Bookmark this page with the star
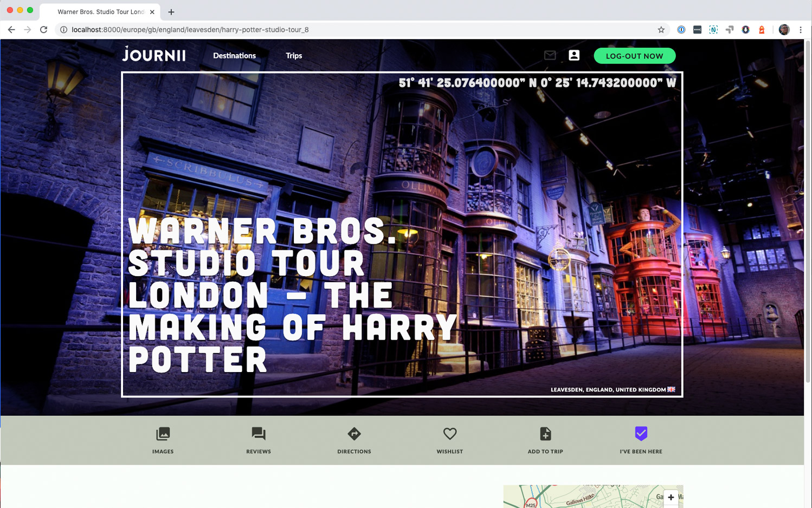 click(x=661, y=30)
